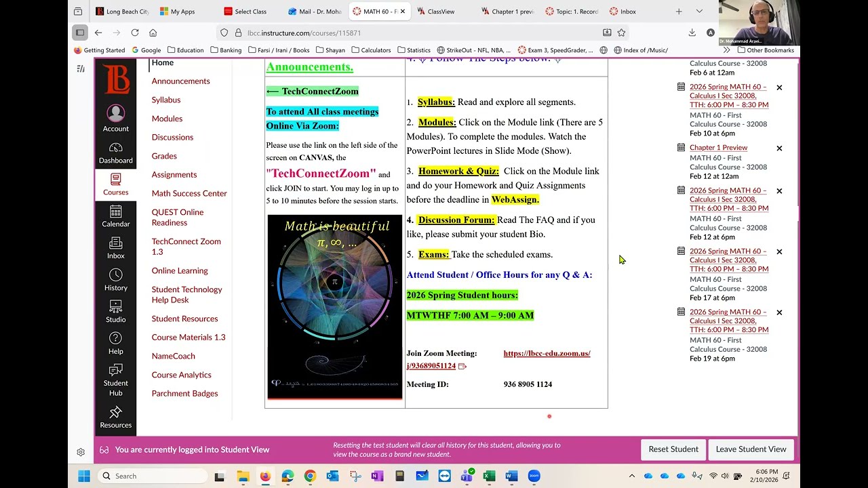Viewport: 868px width, 488px height.
Task: Switch to the Long Beach City browser tab
Action: (x=122, y=12)
